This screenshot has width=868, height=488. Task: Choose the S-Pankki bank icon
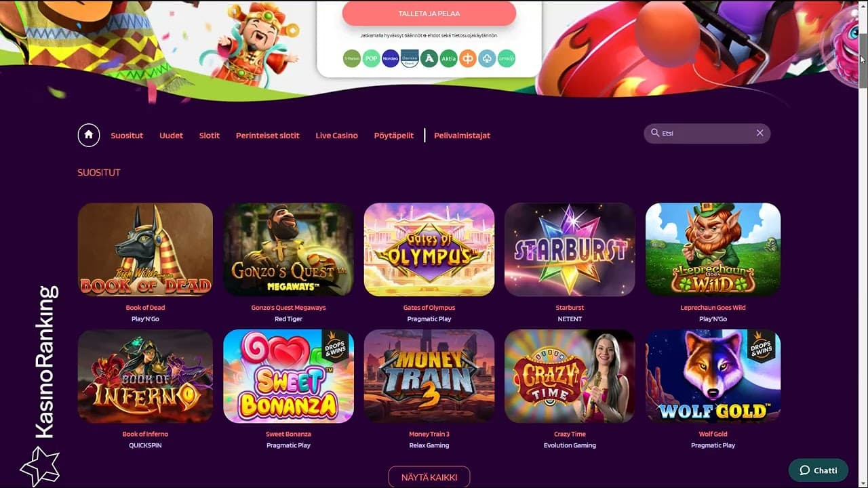coord(351,58)
